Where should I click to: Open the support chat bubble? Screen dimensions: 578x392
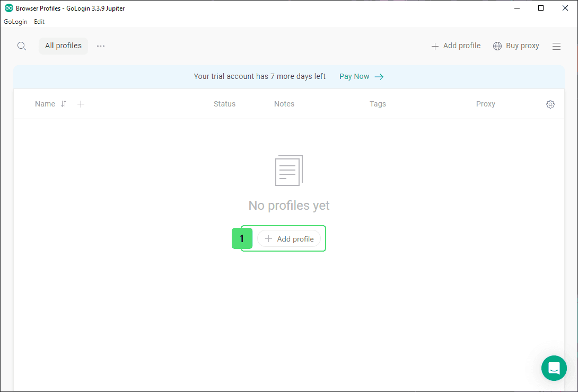pos(554,368)
